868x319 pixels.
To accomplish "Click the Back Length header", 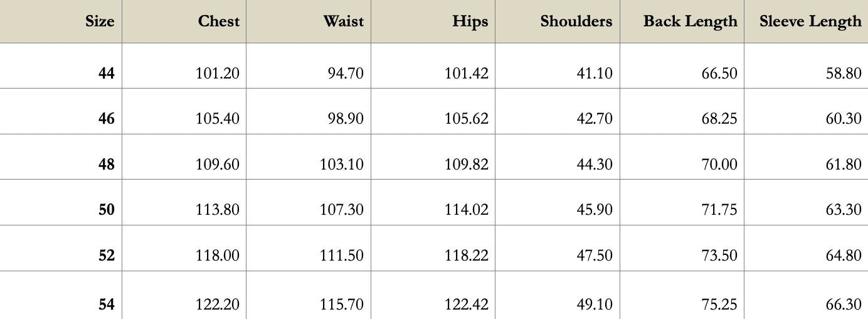I will point(690,21).
